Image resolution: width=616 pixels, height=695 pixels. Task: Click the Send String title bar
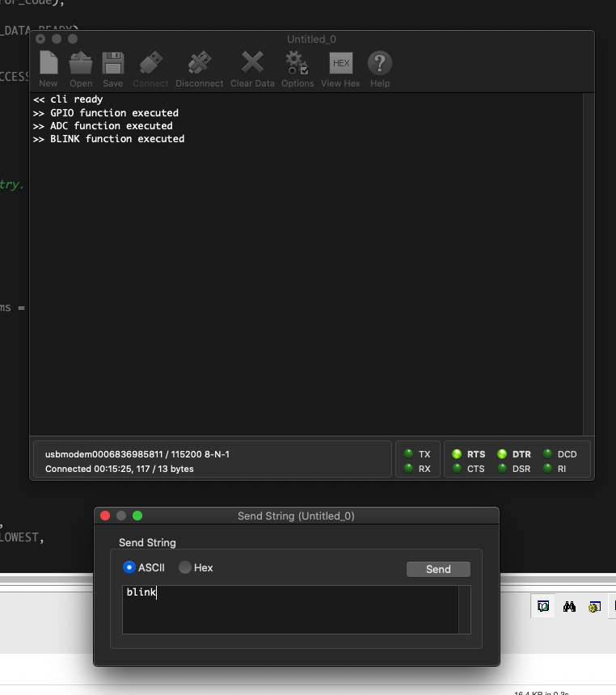(296, 516)
